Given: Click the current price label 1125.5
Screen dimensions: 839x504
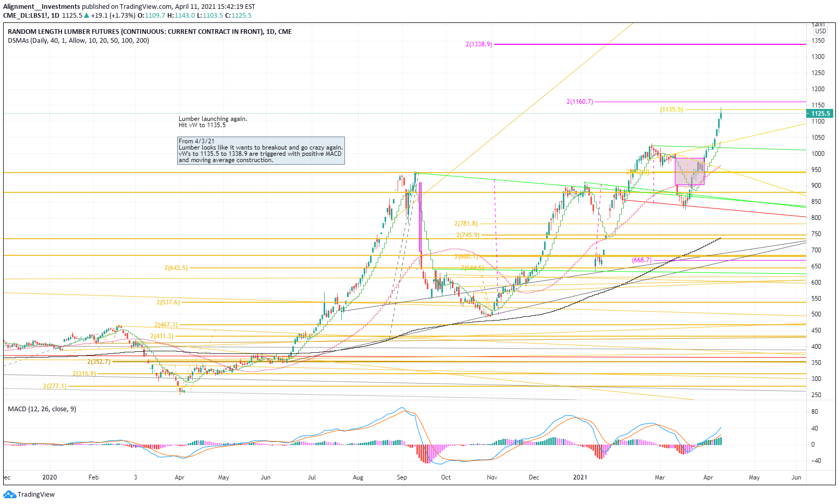Looking at the screenshot, I should 821,113.
